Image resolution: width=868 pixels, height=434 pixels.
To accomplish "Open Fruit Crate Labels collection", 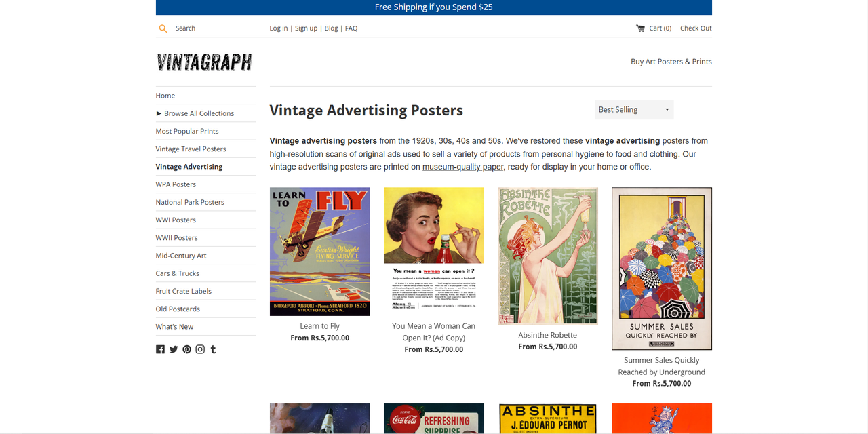I will (x=184, y=291).
